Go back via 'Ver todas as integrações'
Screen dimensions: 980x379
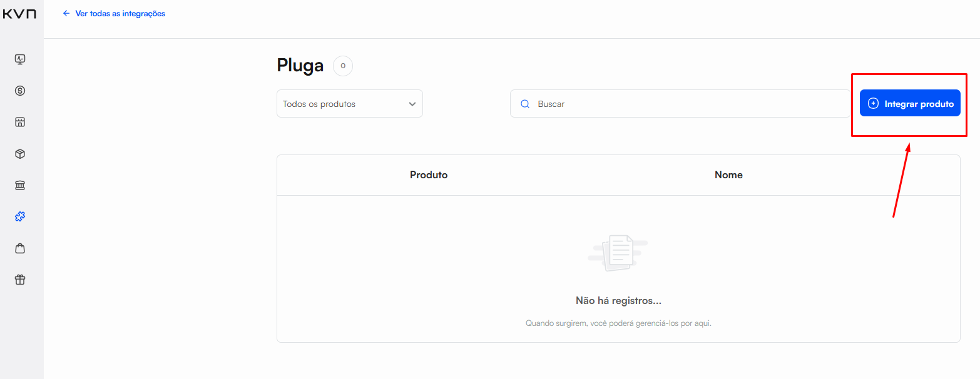pos(120,13)
